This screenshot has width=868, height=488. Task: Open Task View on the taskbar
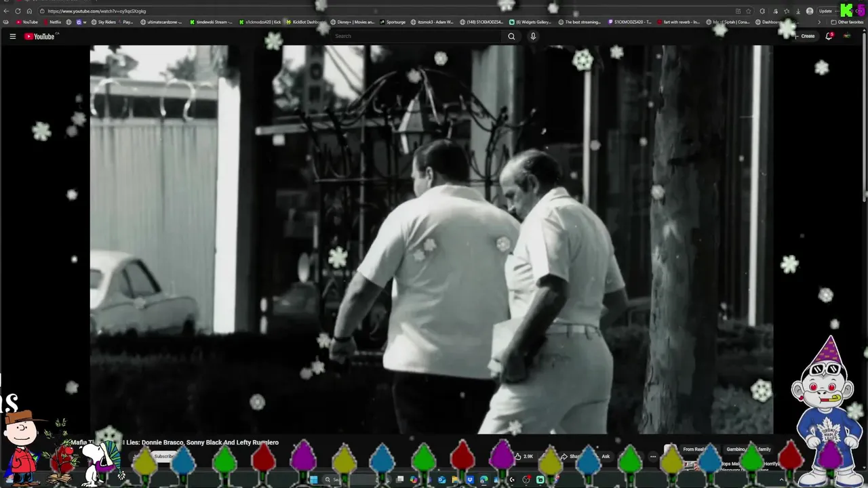point(400,480)
